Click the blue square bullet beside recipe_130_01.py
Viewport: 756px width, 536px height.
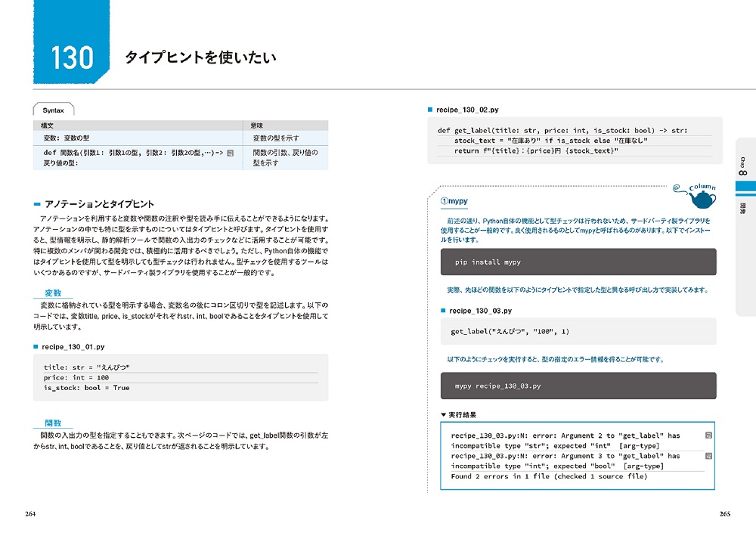[x=36, y=346]
